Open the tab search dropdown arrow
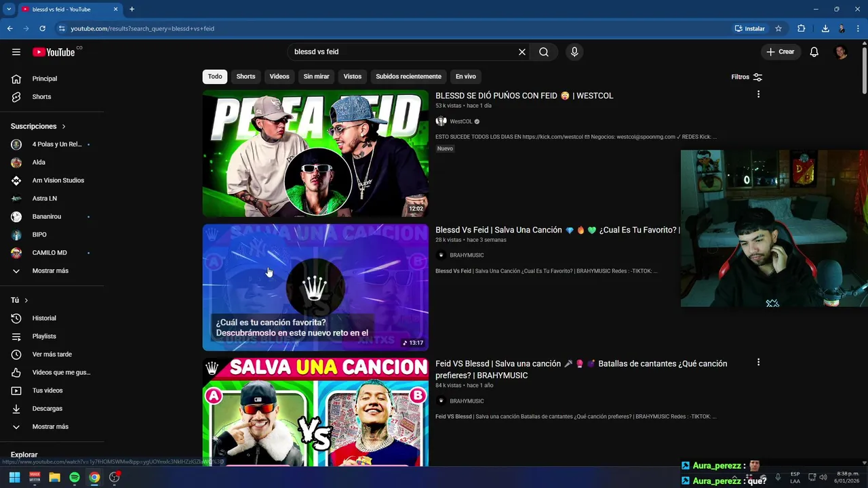Image resolution: width=868 pixels, height=488 pixels. [9, 9]
